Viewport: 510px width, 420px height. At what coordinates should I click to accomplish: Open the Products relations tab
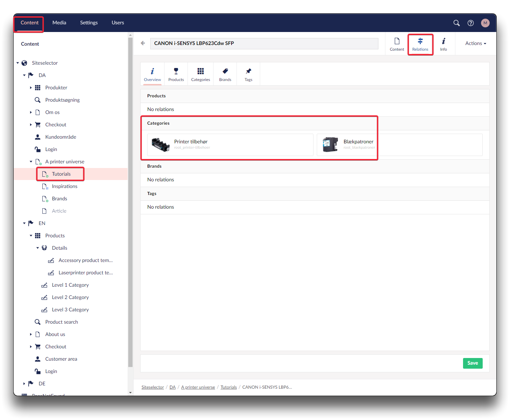click(176, 74)
